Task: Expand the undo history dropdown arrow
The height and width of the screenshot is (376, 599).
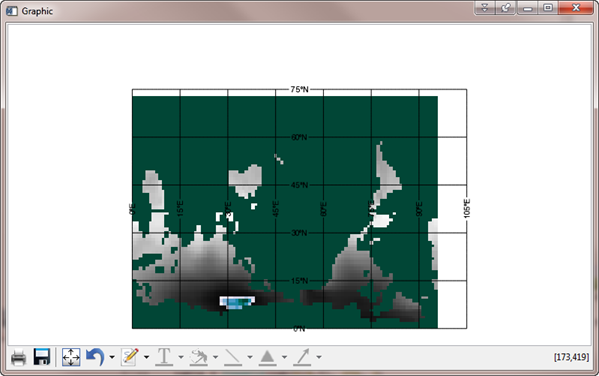Action: (112, 357)
